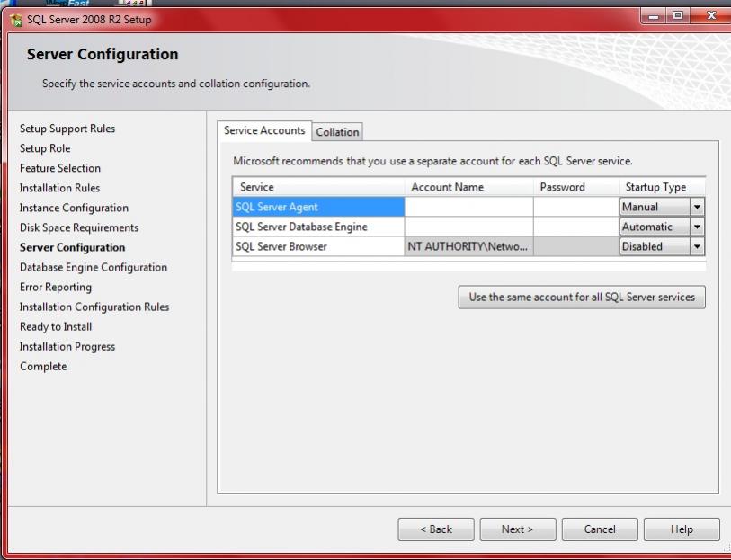The height and width of the screenshot is (560, 731).
Task: Click Error Reporting step in sidebar
Action: [x=56, y=288]
